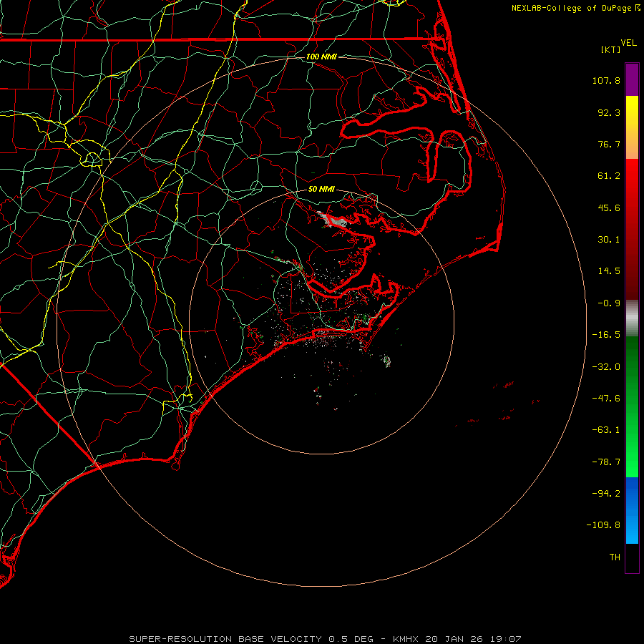The height and width of the screenshot is (644, 644).
Task: Click the Super-Resolution Base Velocity caption
Action: pos(325,639)
